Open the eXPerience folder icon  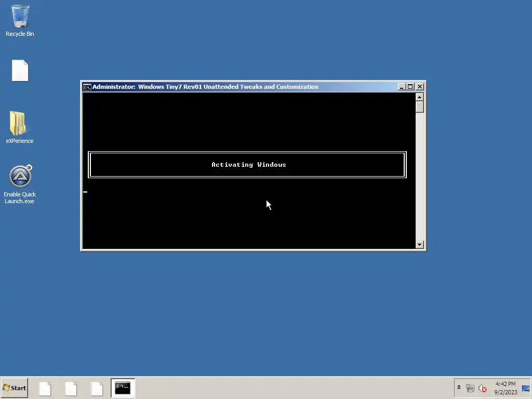click(19, 127)
